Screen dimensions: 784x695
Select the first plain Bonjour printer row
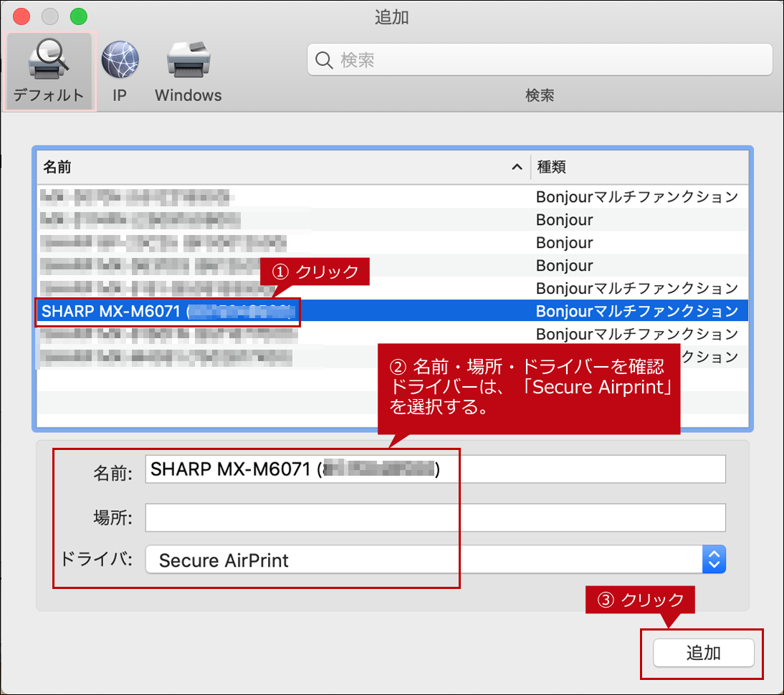click(393, 220)
